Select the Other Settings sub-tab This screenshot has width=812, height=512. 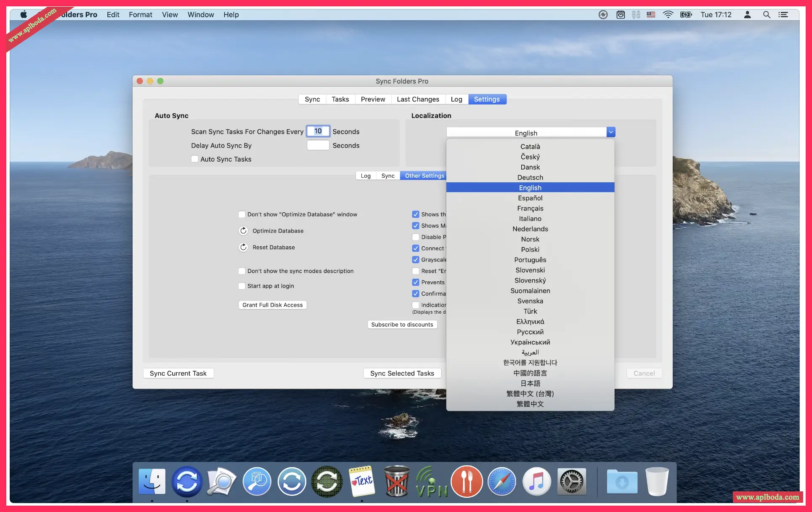pos(423,176)
